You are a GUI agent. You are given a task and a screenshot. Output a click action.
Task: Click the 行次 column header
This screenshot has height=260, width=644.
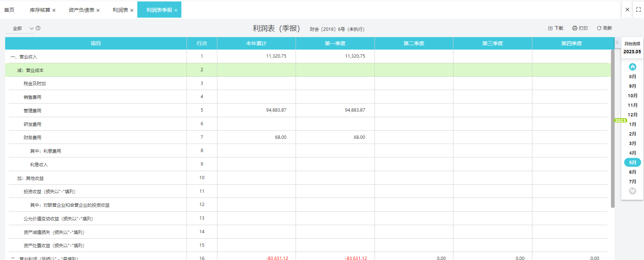pyautogui.click(x=202, y=43)
